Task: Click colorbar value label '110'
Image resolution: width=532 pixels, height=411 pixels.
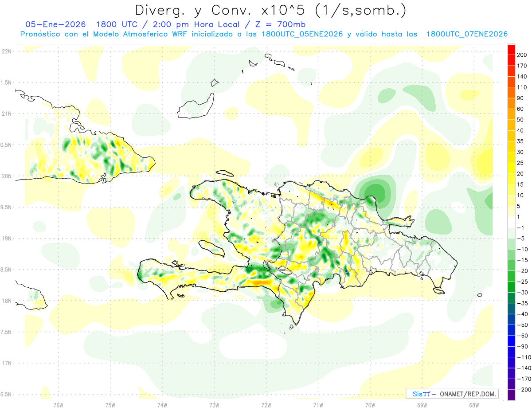Action: pos(522,88)
